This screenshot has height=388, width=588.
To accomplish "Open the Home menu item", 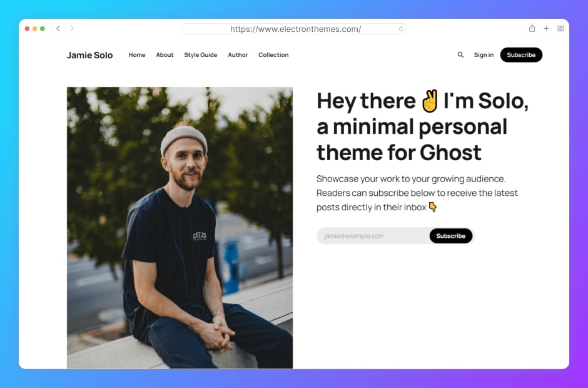I will 137,55.
